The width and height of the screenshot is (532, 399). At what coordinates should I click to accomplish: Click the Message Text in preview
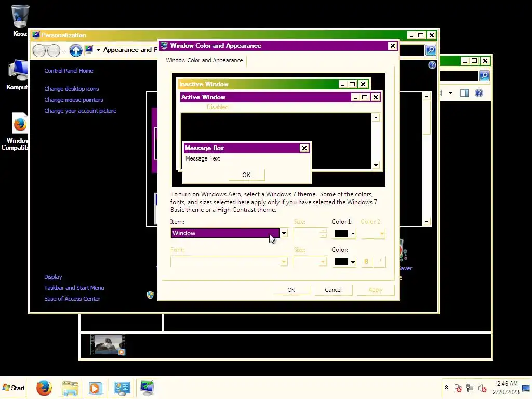tap(203, 158)
